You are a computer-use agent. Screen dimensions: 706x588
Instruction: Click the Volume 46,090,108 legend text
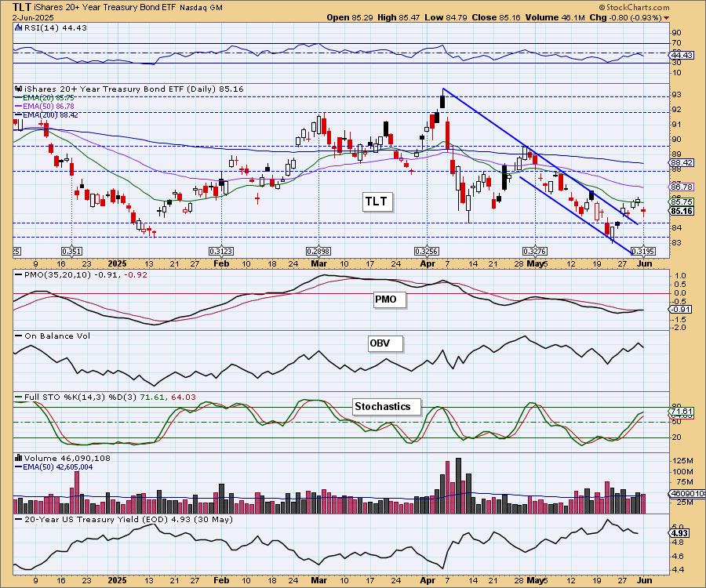[67, 458]
